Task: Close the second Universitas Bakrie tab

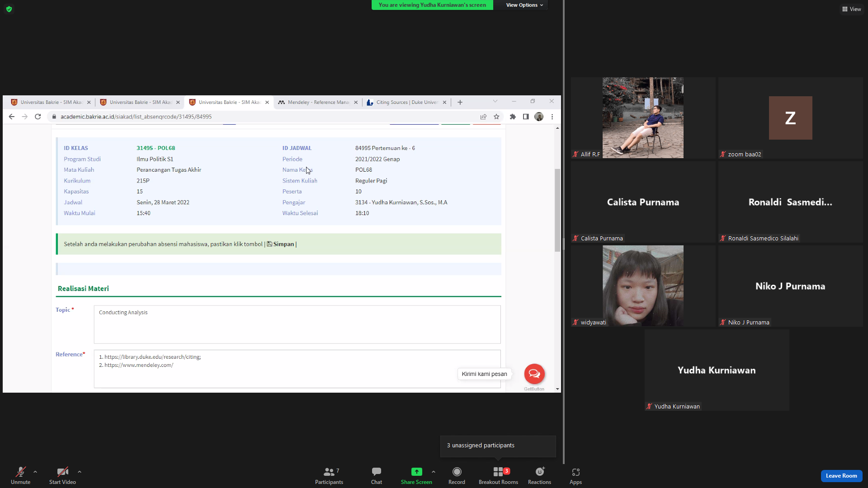Action: (178, 102)
